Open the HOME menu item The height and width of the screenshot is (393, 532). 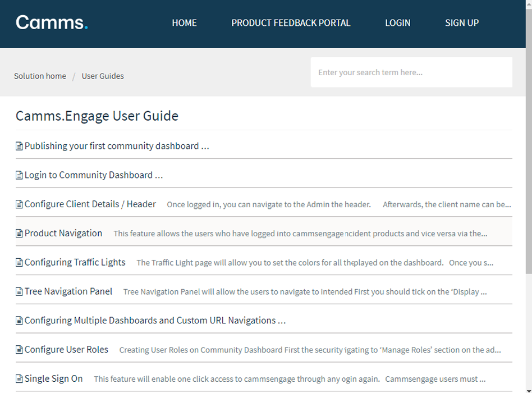click(x=184, y=23)
